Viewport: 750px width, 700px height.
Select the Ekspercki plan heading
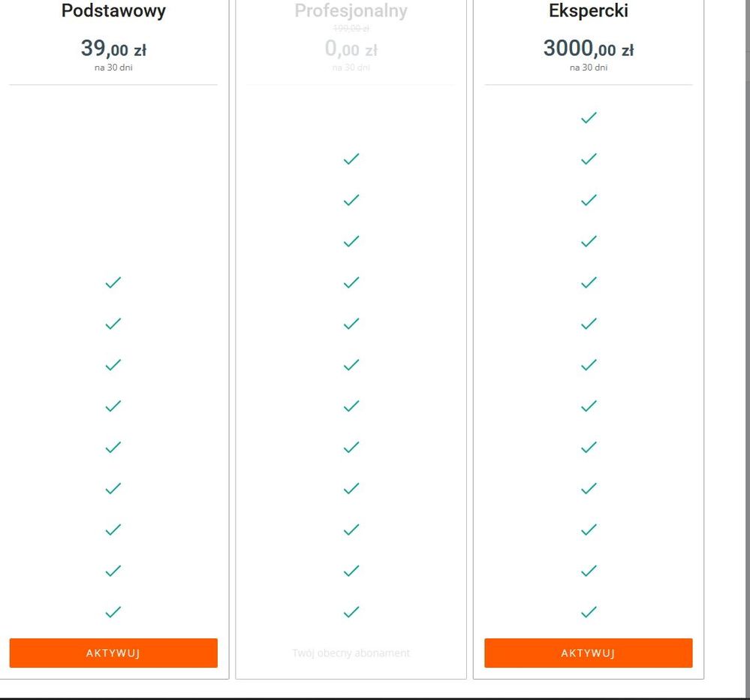click(589, 11)
